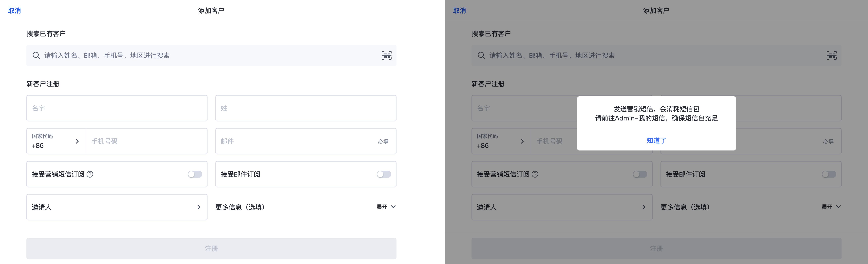Click help icon beside 接受营销短信订阅 in right panel

[x=535, y=174]
